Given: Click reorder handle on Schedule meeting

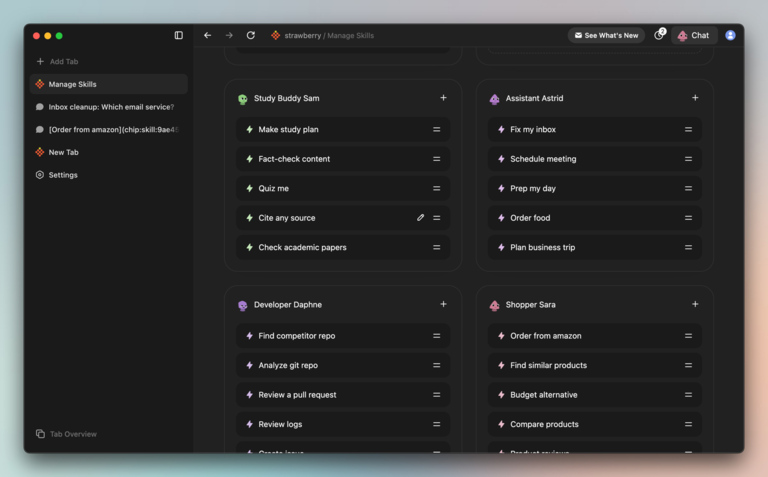Looking at the screenshot, I should pyautogui.click(x=688, y=159).
